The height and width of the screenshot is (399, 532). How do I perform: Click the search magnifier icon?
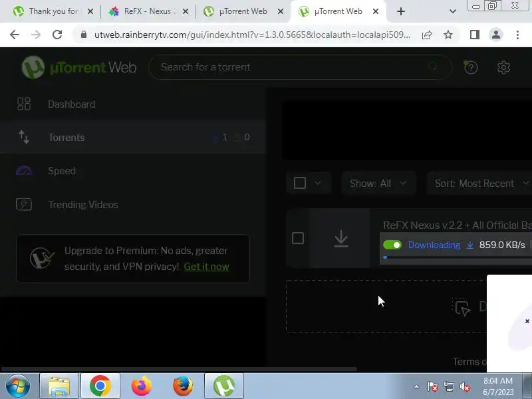tap(433, 67)
